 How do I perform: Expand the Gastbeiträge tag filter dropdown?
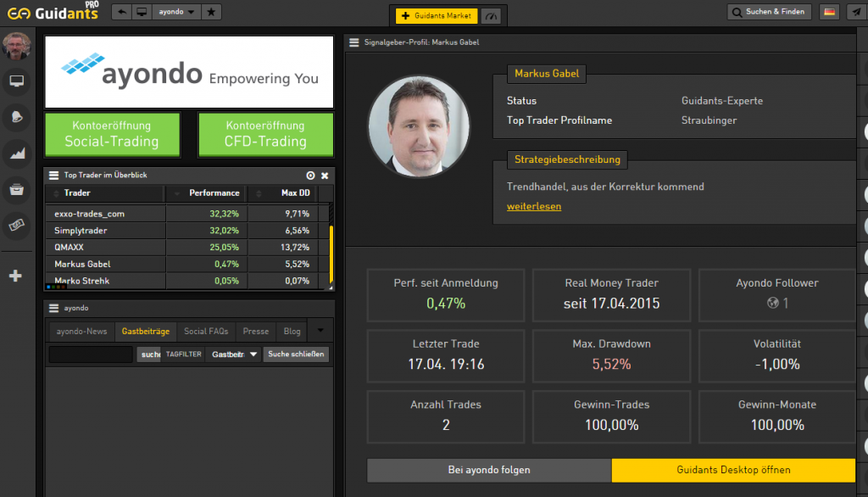[x=234, y=355]
